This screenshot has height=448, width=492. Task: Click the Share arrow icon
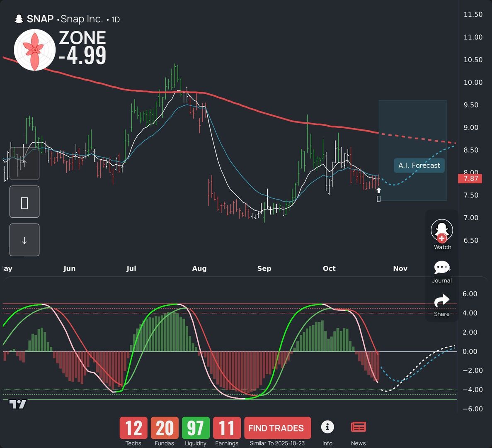442,301
